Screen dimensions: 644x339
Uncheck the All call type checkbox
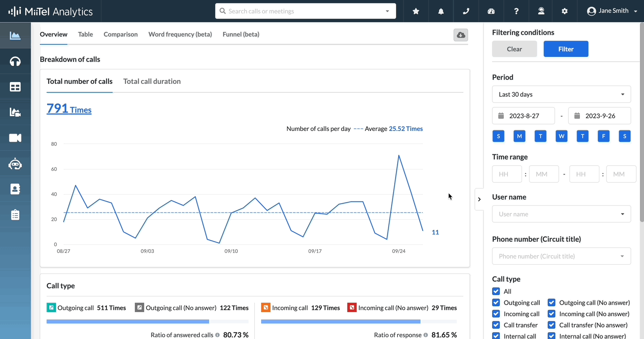point(496,291)
